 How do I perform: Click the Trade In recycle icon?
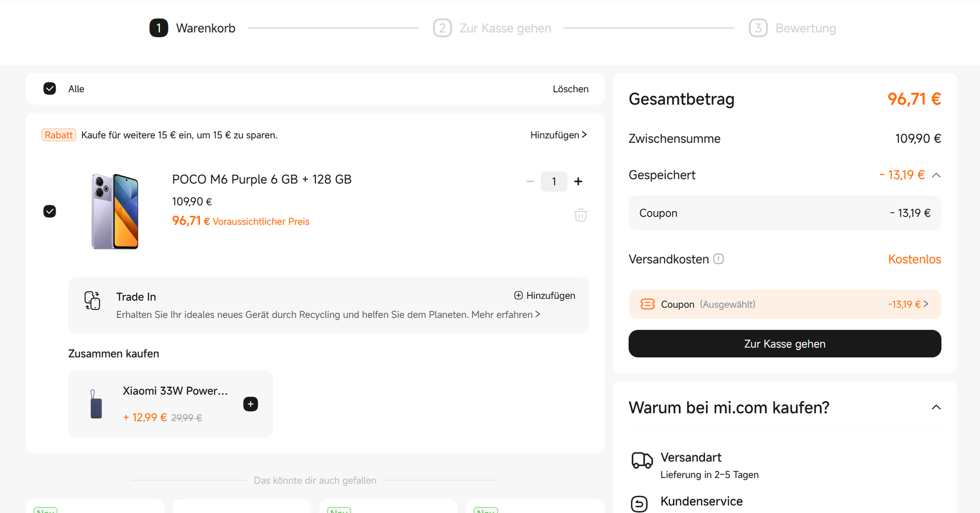tap(92, 300)
